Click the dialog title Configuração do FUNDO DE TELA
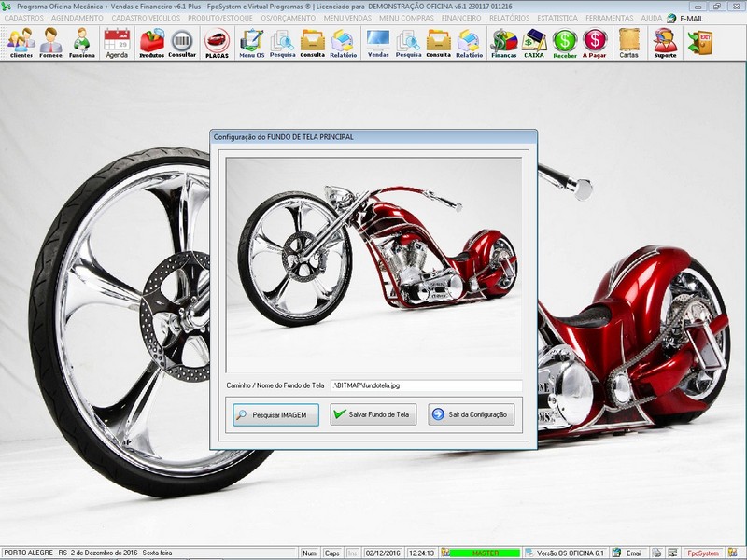Viewport: 747px width, 560px height. 284,137
